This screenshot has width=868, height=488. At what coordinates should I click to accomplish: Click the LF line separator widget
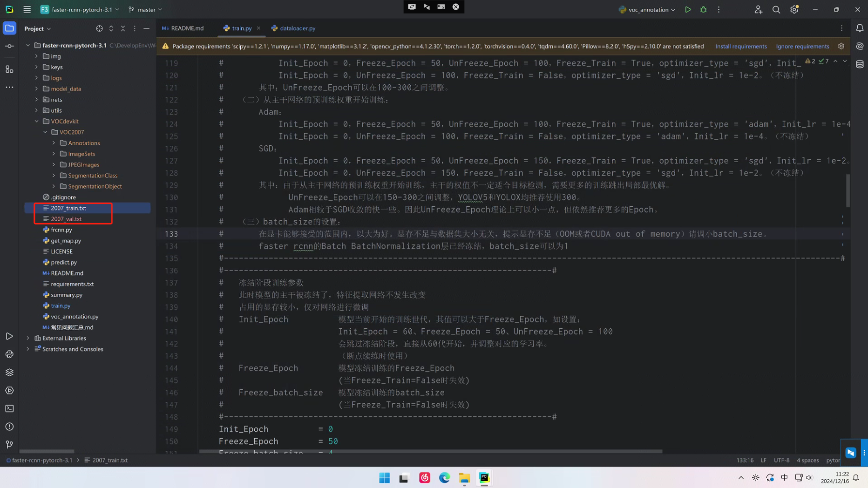763,460
